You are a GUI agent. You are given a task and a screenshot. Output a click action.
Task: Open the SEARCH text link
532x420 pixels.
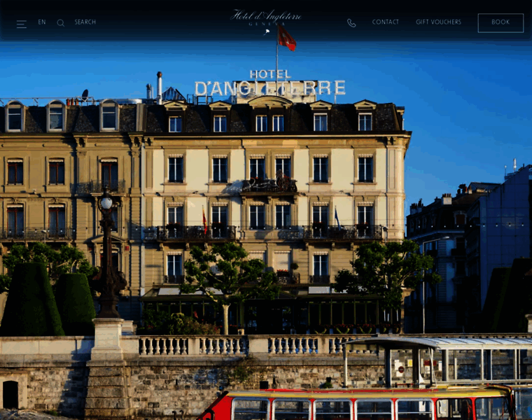point(85,22)
